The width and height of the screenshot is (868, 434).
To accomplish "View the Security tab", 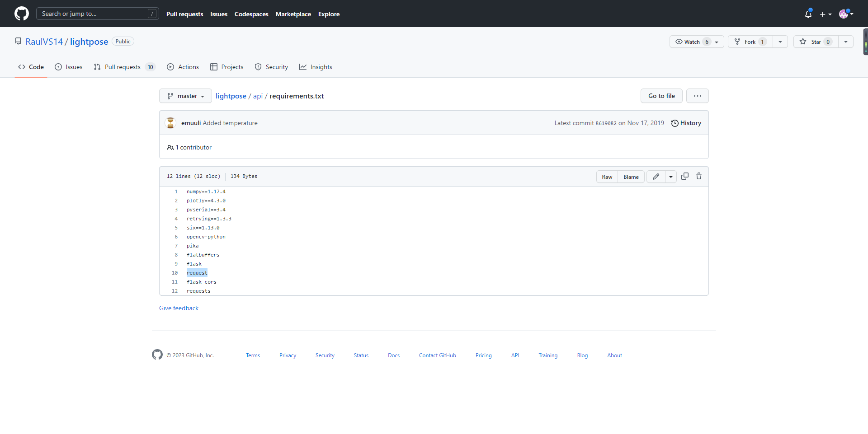I will [x=271, y=67].
